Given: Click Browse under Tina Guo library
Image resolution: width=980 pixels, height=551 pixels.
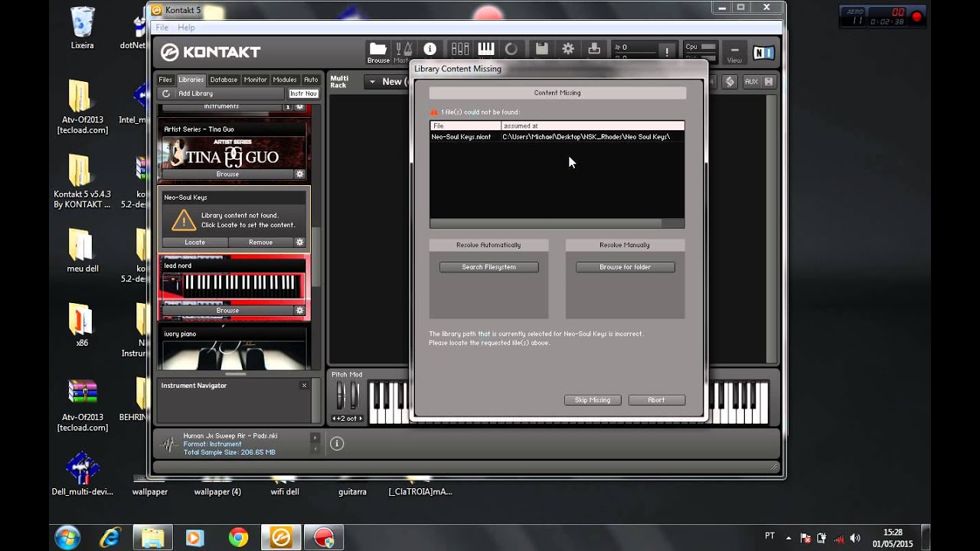Looking at the screenshot, I should pyautogui.click(x=227, y=174).
